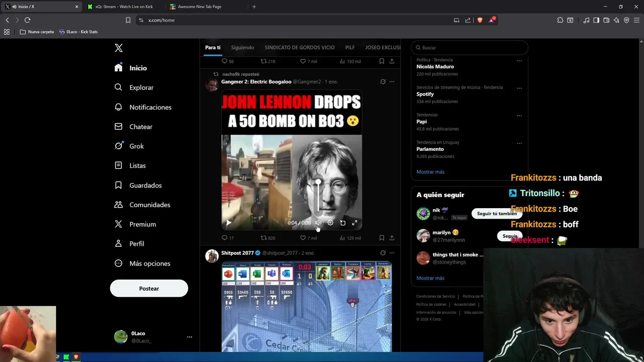Bookmark the Gangmer2 post
The image size is (644, 362).
click(382, 238)
